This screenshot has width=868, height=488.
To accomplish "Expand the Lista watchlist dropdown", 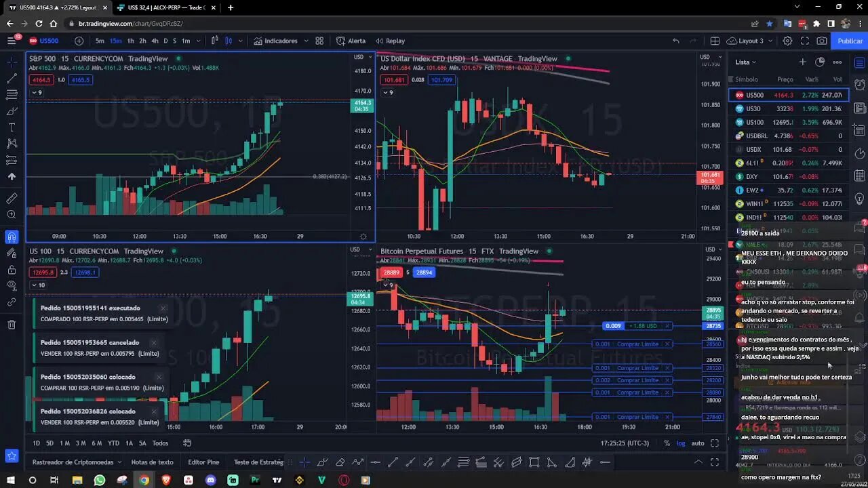I will pyautogui.click(x=746, y=62).
